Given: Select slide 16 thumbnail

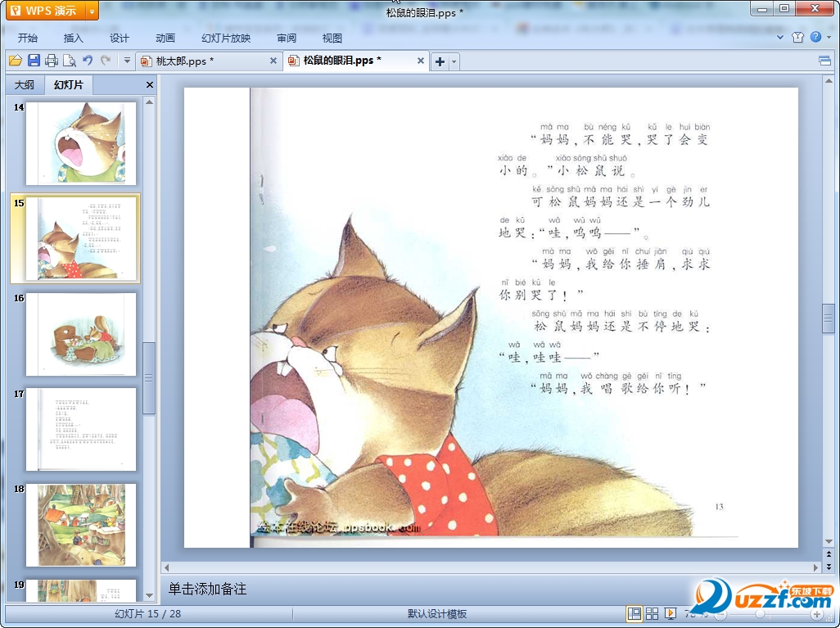Looking at the screenshot, I should [81, 334].
